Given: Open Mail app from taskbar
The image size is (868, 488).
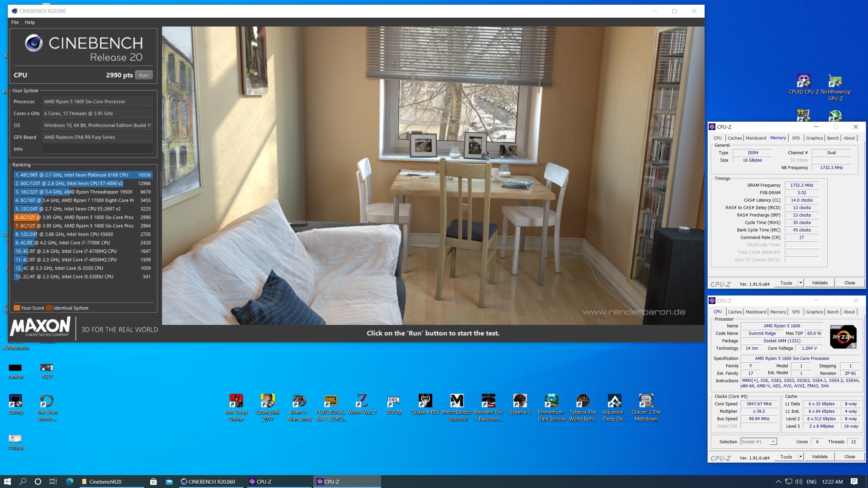Looking at the screenshot, I should pyautogui.click(x=169, y=482).
